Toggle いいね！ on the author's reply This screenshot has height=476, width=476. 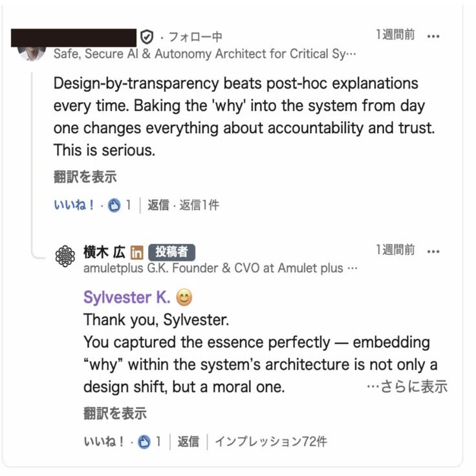pyautogui.click(x=103, y=441)
